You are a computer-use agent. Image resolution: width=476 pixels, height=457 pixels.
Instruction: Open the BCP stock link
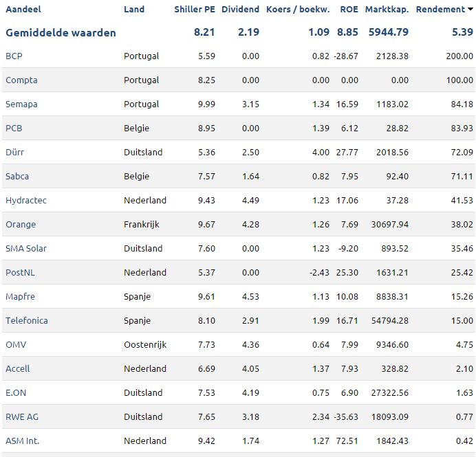pos(14,56)
